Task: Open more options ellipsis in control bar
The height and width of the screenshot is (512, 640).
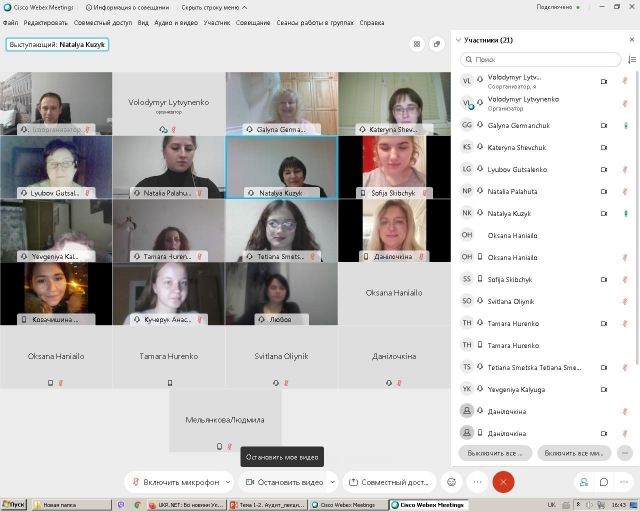Action: tap(477, 482)
